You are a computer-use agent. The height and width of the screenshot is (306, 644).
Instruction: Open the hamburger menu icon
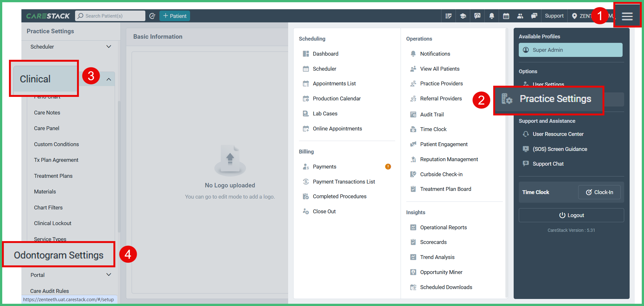pyautogui.click(x=627, y=15)
